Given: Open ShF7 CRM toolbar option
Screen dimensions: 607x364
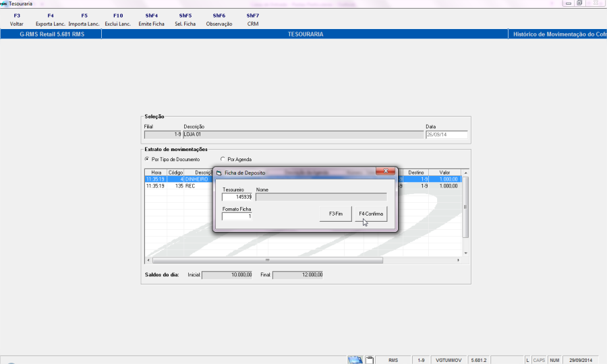Looking at the screenshot, I should pyautogui.click(x=253, y=20).
